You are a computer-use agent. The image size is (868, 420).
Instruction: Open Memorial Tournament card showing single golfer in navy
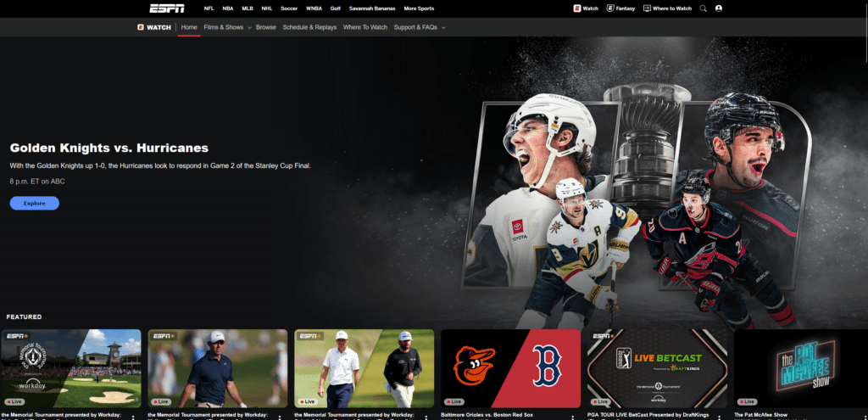point(218,368)
